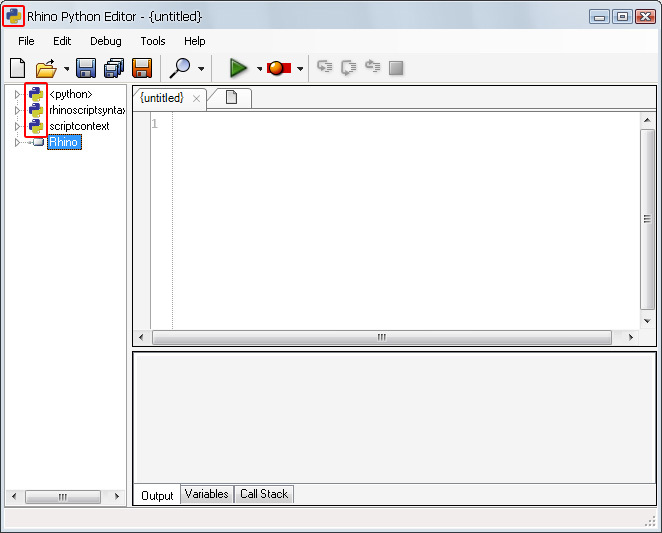Open the magnifier search tool
This screenshot has height=533, width=662.
point(180,68)
